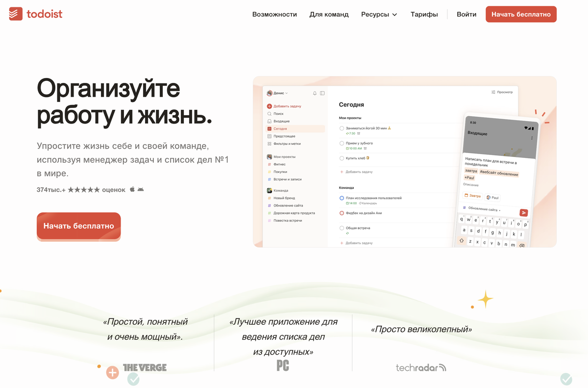The height and width of the screenshot is (388, 588).
Task: Click the Команда workspace icon
Action: (269, 190)
